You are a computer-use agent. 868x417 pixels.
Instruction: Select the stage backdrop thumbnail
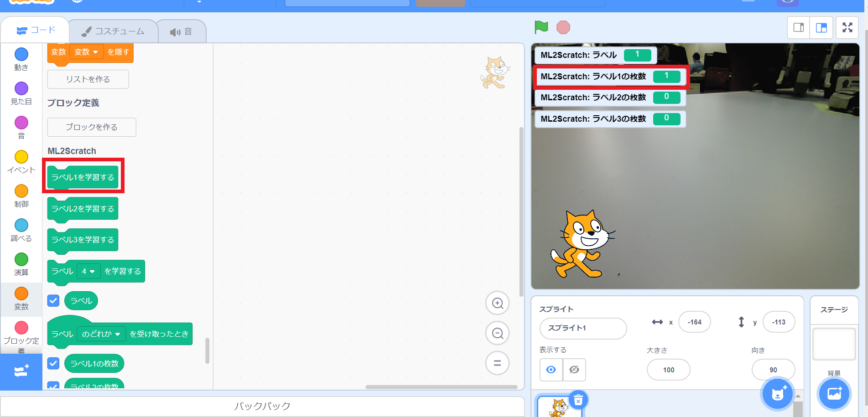(834, 344)
